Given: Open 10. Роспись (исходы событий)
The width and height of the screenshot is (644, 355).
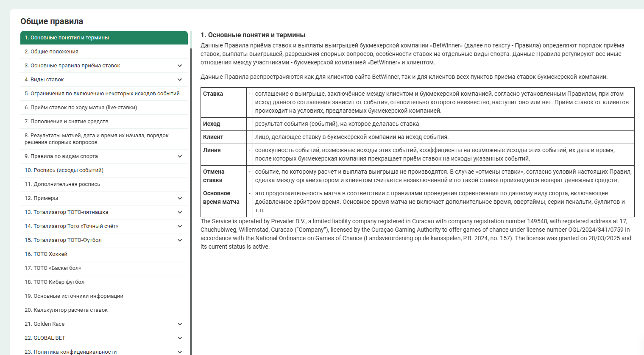Looking at the screenshot, I should pyautogui.click(x=104, y=170).
